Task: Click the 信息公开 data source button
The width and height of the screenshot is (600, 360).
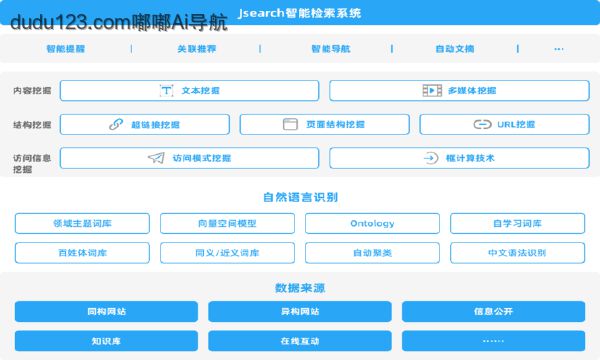Action: coord(493,311)
